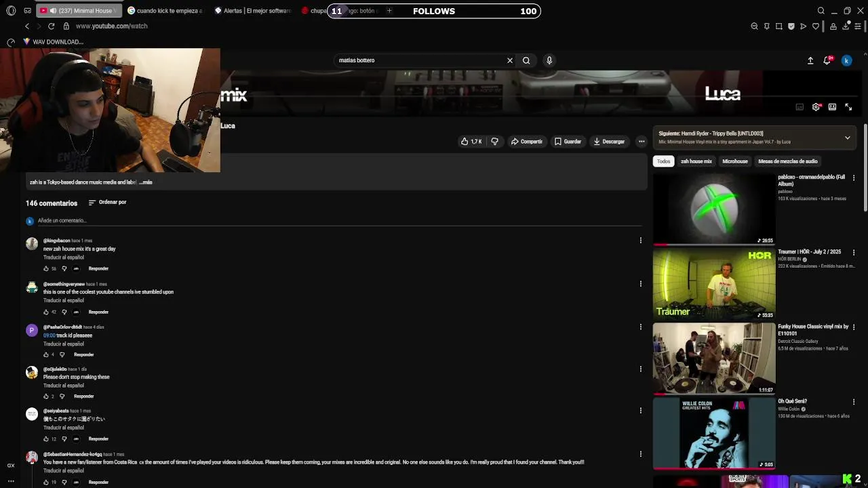
Task: Open video player settings gear
Action: [816, 107]
